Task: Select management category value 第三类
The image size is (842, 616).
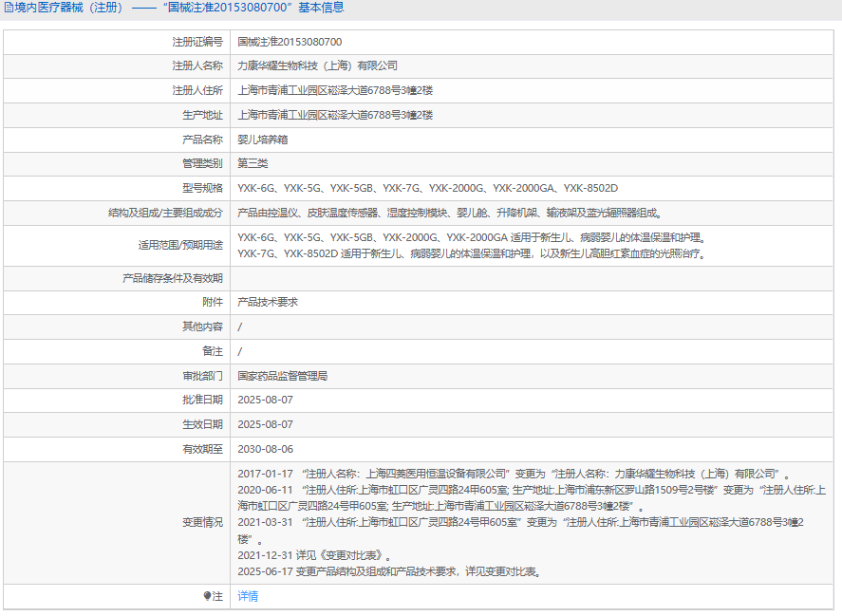Action: click(x=253, y=164)
